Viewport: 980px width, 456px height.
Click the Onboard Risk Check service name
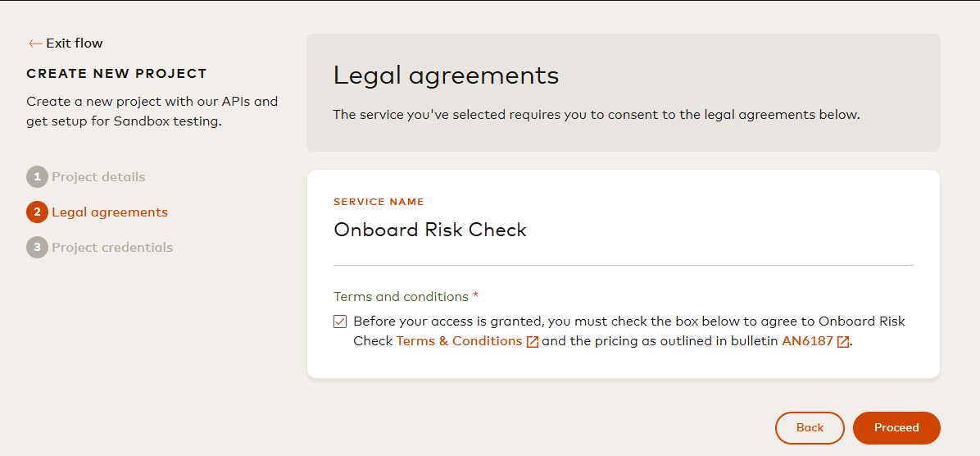click(430, 230)
